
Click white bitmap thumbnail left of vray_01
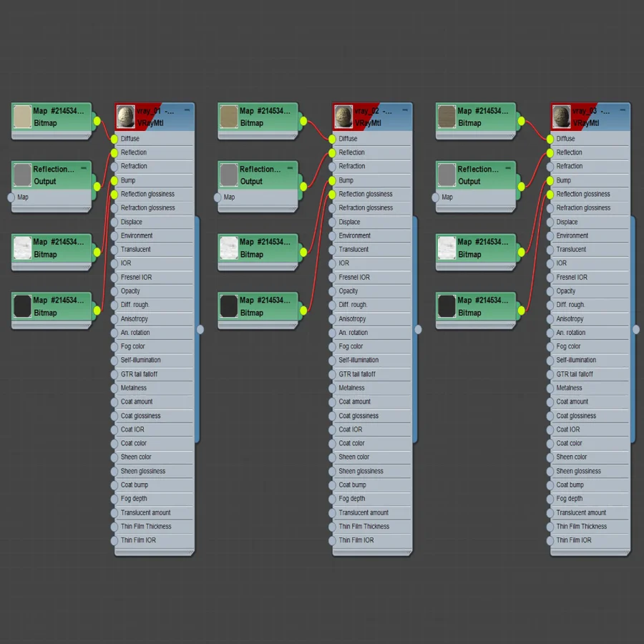tap(23, 248)
